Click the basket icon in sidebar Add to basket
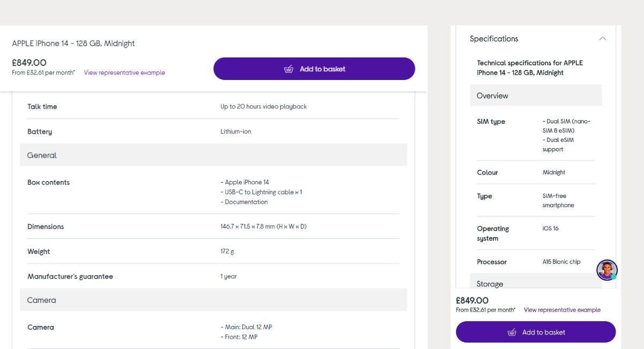 [x=512, y=332]
